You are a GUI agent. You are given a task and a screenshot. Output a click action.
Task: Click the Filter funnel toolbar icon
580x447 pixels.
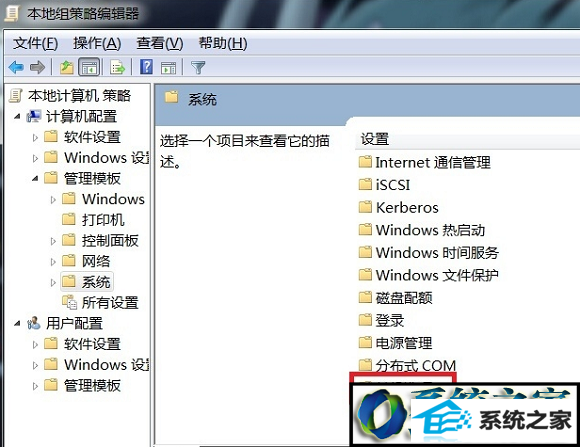point(198,67)
